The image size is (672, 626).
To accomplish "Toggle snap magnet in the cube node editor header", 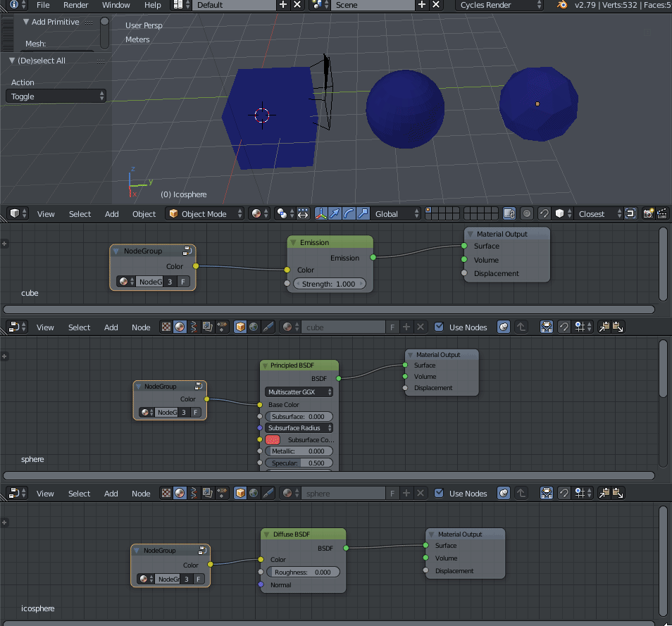I will point(564,327).
